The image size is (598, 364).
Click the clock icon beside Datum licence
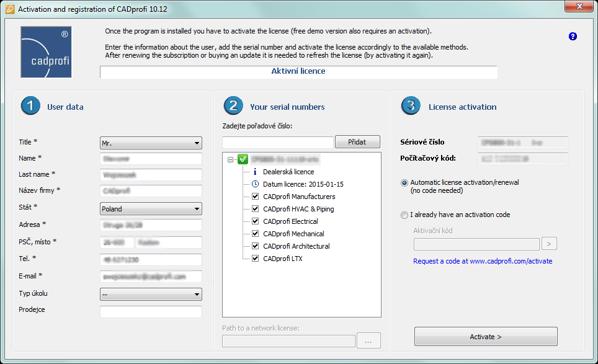point(255,184)
